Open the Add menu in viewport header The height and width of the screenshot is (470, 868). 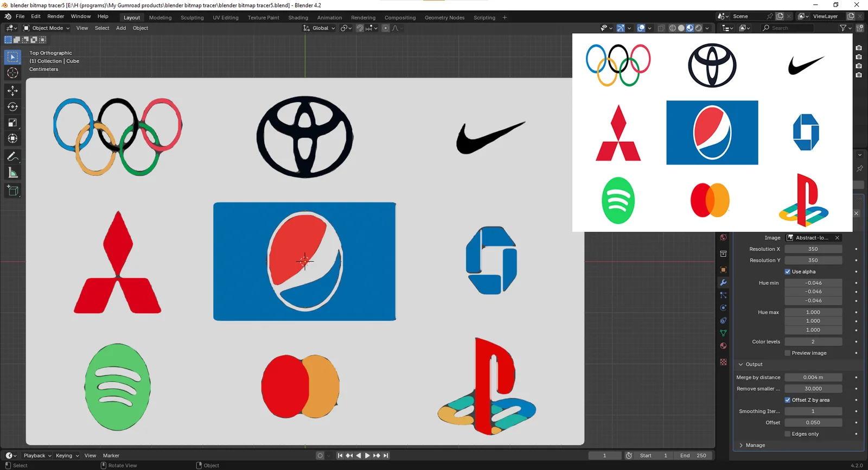click(121, 28)
